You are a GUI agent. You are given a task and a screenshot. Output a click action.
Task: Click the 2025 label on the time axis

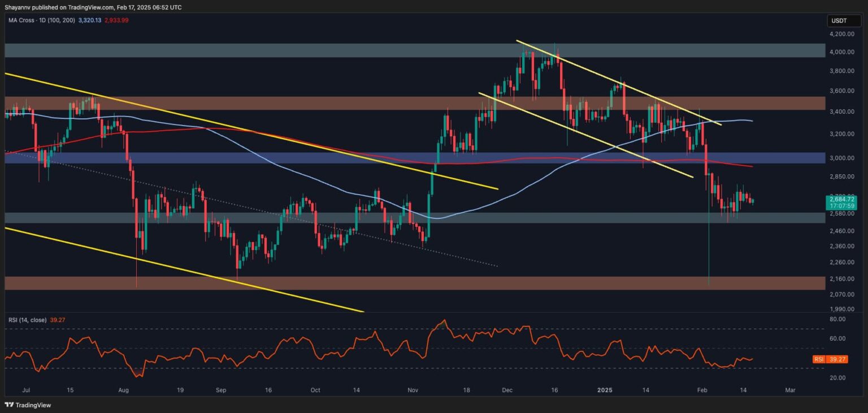tap(605, 390)
